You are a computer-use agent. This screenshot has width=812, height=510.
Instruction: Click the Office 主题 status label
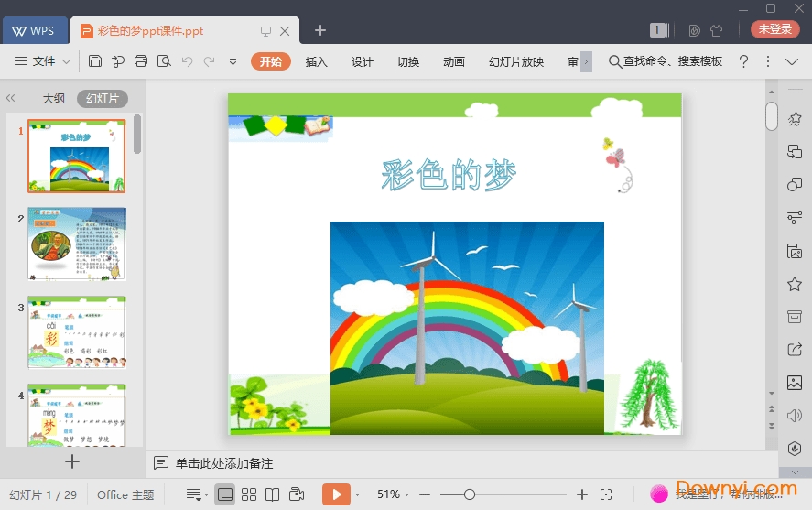point(125,495)
